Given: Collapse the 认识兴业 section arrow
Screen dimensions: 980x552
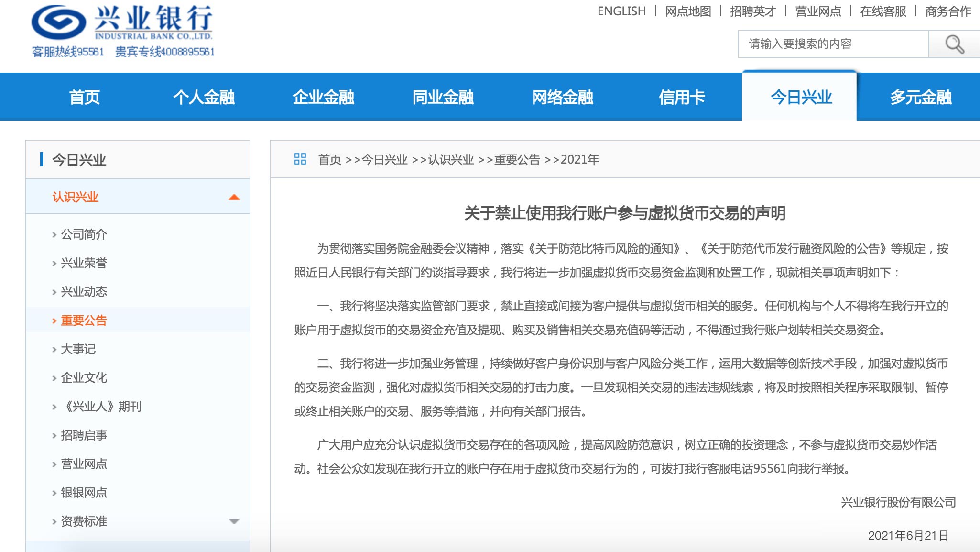Looking at the screenshot, I should point(234,197).
